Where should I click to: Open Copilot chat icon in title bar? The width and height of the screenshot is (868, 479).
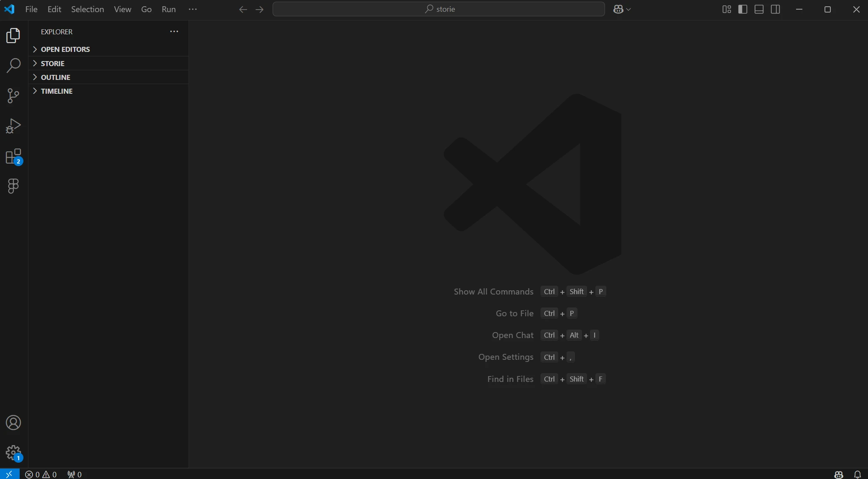pos(618,9)
